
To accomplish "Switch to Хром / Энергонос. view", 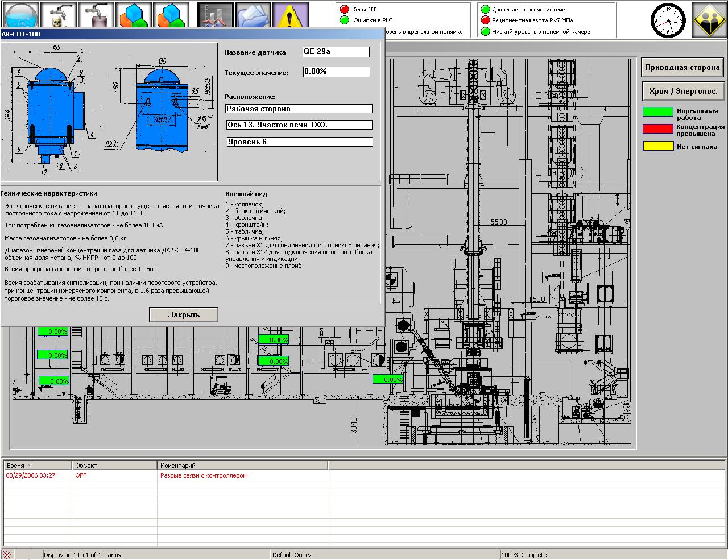I will coord(682,91).
